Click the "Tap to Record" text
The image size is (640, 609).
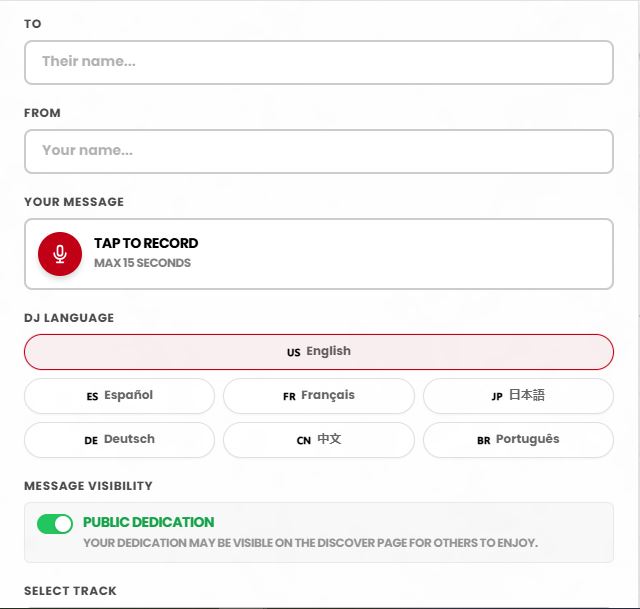146,243
